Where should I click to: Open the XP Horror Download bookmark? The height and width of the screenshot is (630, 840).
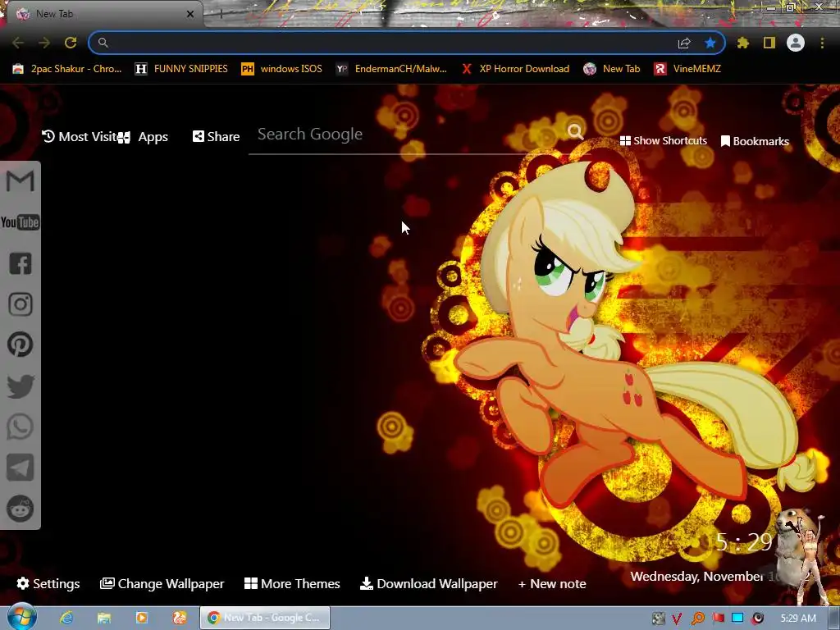(515, 69)
